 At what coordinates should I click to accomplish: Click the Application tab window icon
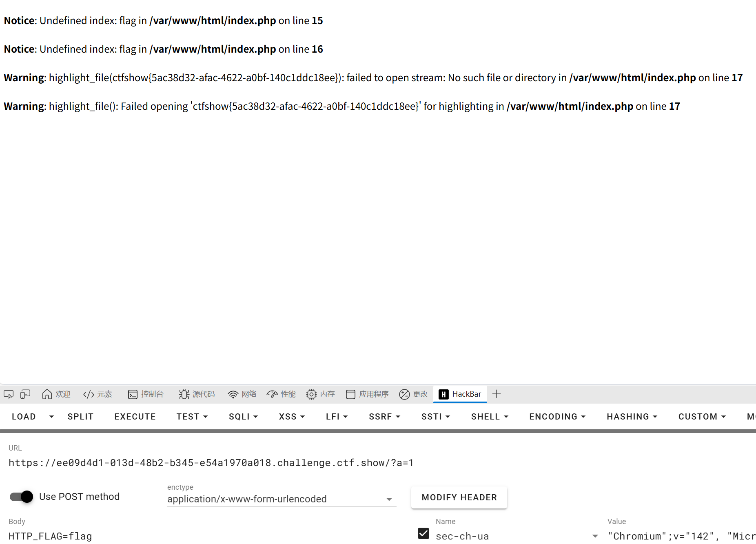point(350,394)
